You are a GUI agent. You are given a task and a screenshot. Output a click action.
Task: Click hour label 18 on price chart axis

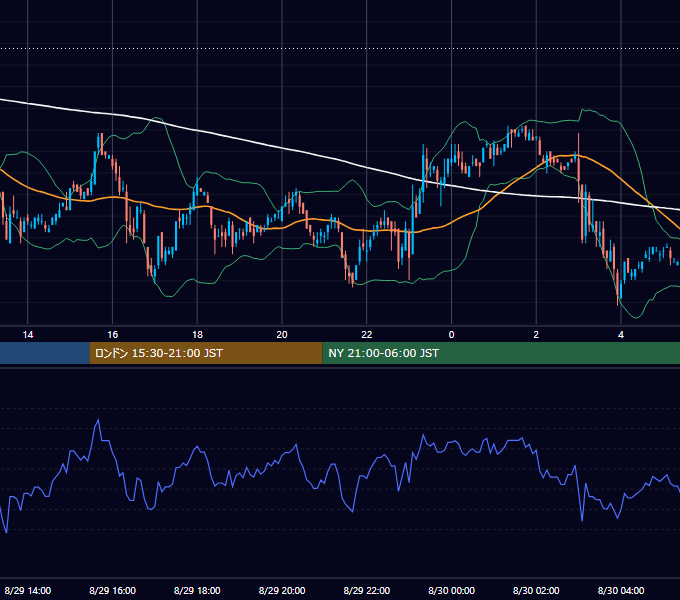click(197, 335)
